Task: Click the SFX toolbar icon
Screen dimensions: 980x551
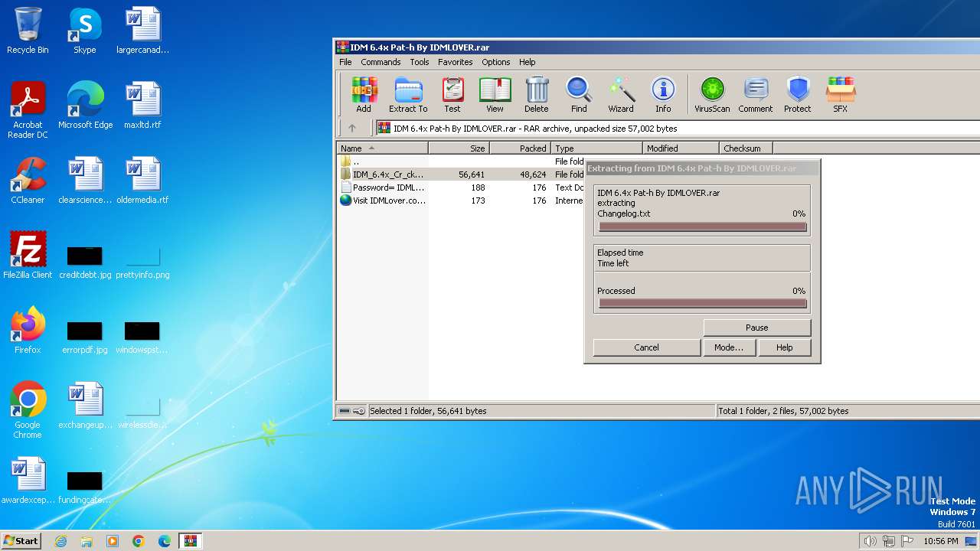Action: click(840, 95)
